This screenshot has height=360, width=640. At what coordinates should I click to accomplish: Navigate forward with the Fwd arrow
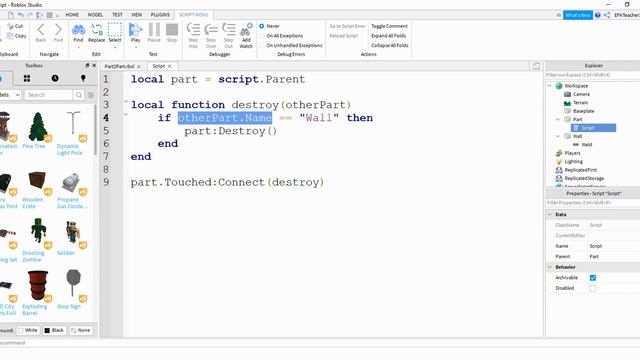tap(58, 29)
